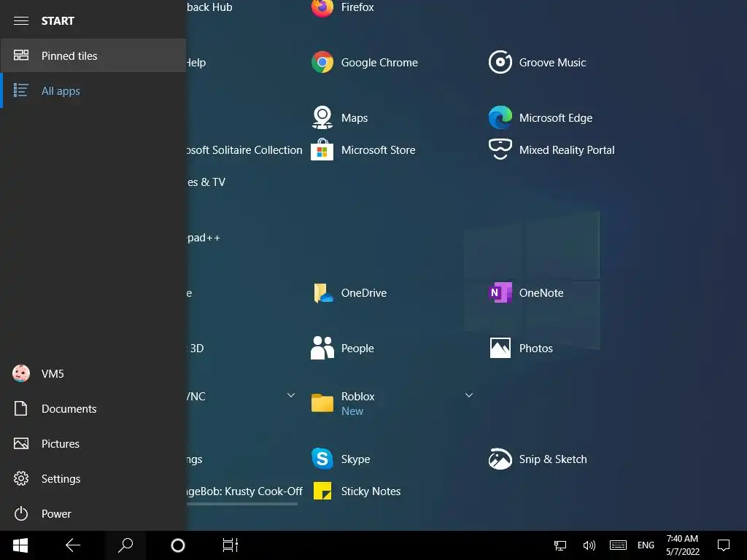Image resolution: width=747 pixels, height=560 pixels.
Task: Open Groove Music app
Action: (538, 63)
